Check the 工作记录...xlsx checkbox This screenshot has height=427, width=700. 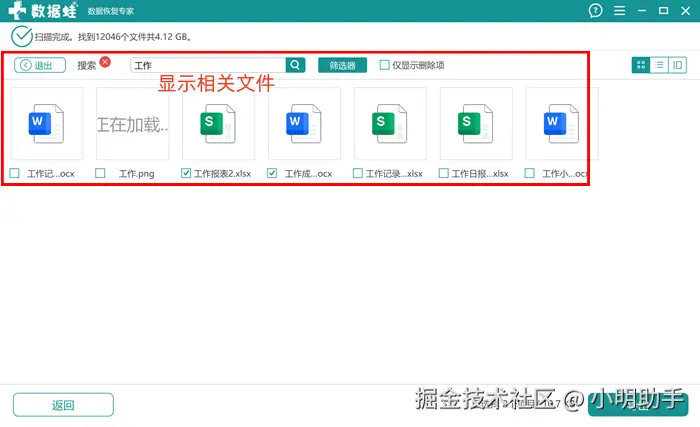358,173
